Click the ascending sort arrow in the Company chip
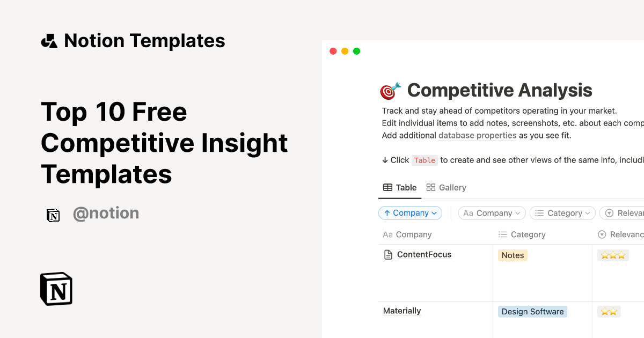 coord(387,213)
